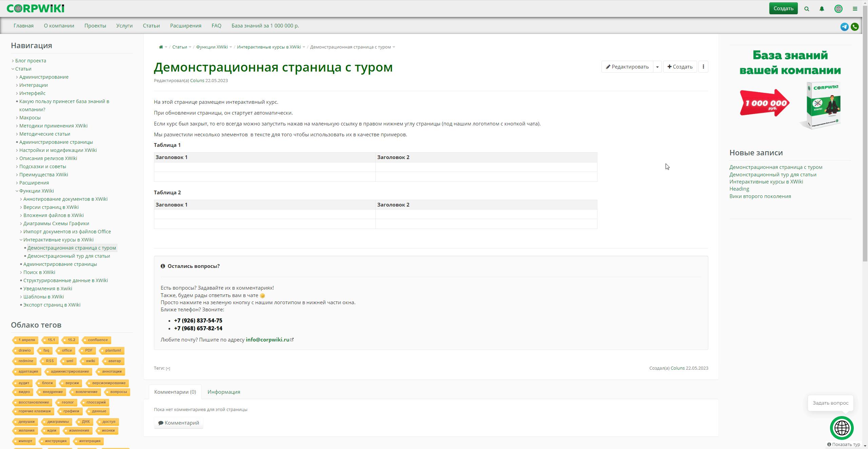Open Услуги menu item
The height and width of the screenshot is (449, 868).
click(x=124, y=26)
